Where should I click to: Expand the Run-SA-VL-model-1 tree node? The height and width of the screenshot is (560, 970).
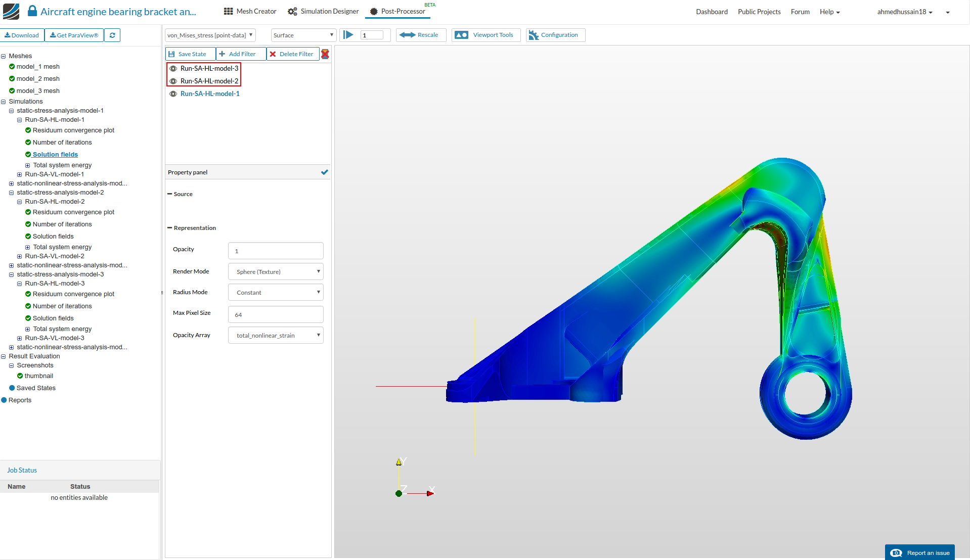click(x=19, y=175)
